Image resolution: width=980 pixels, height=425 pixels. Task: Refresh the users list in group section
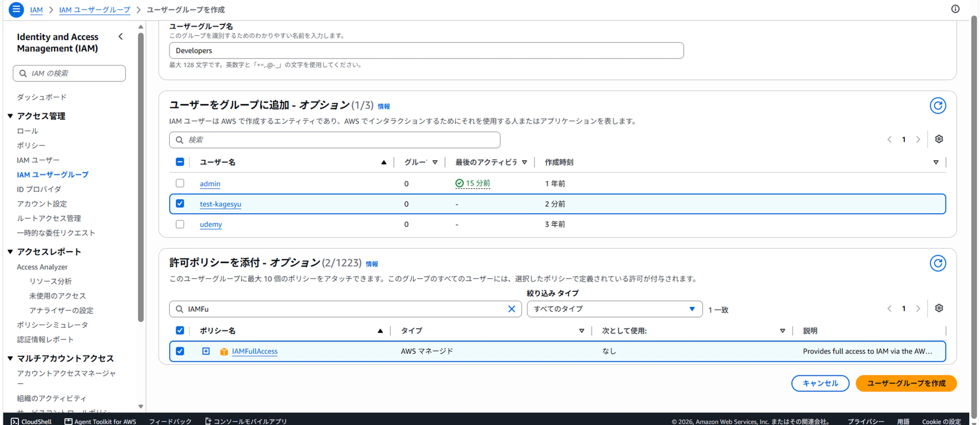pyautogui.click(x=938, y=106)
